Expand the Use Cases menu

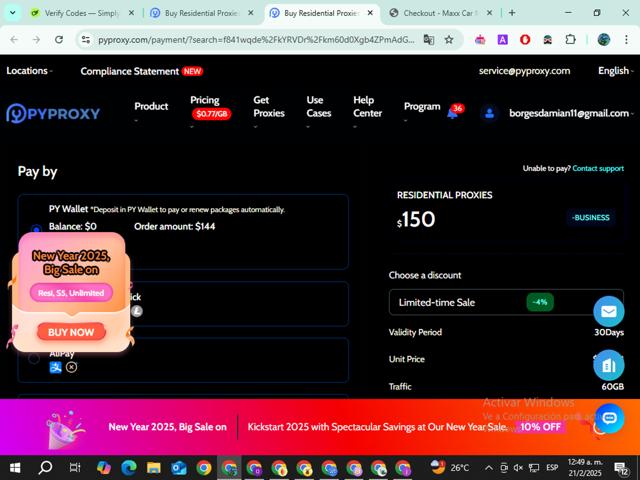click(318, 108)
